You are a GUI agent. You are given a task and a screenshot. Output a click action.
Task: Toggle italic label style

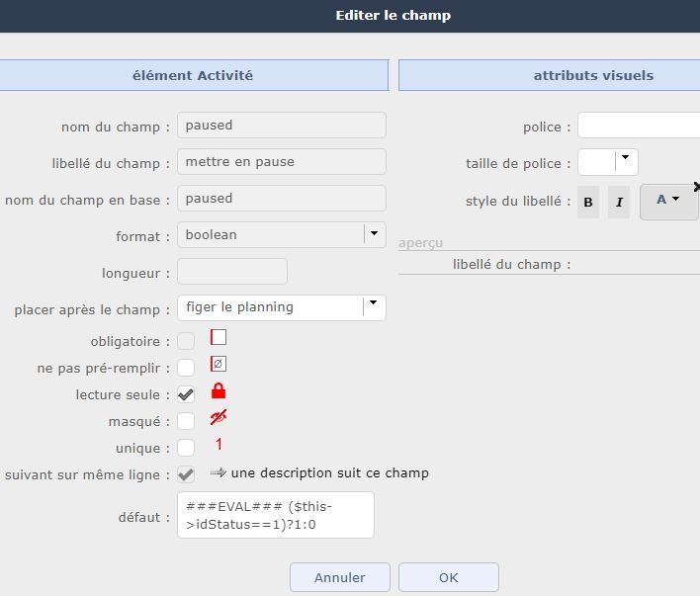619,203
